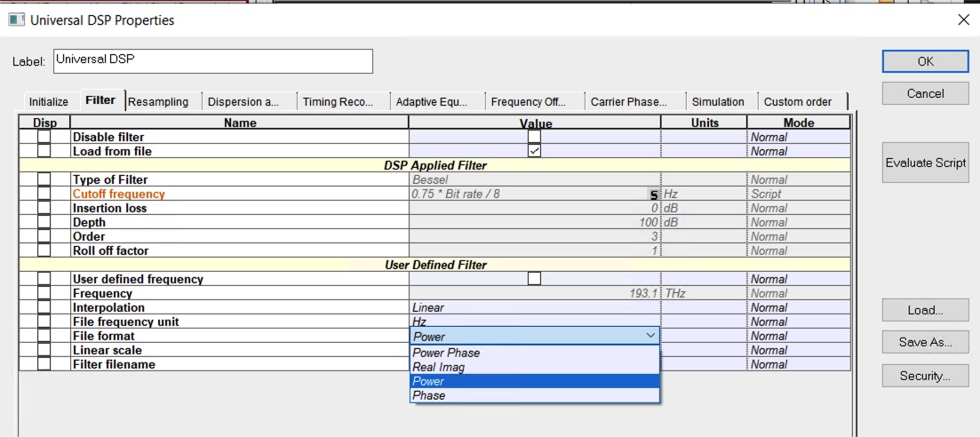Select highlighted Power option in list
Viewport: 980px width, 437px height.
coord(535,381)
